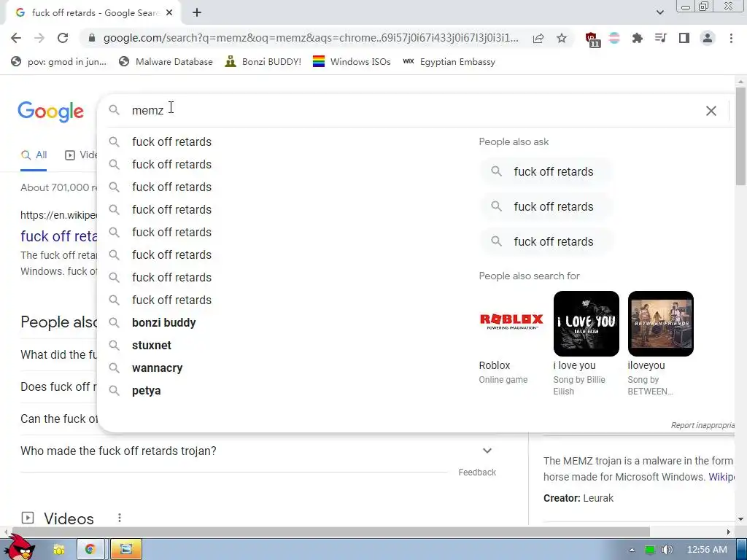
Task: View site info via lock icon
Action: (92, 38)
